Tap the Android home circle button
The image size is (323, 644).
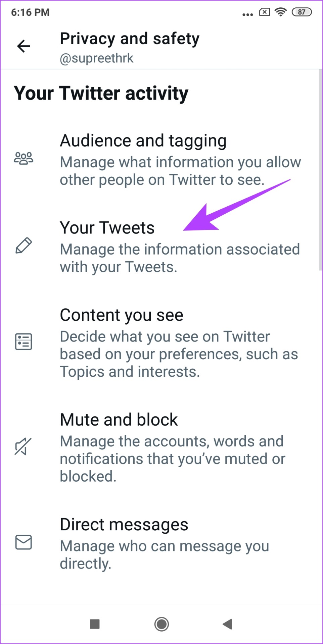tap(161, 624)
